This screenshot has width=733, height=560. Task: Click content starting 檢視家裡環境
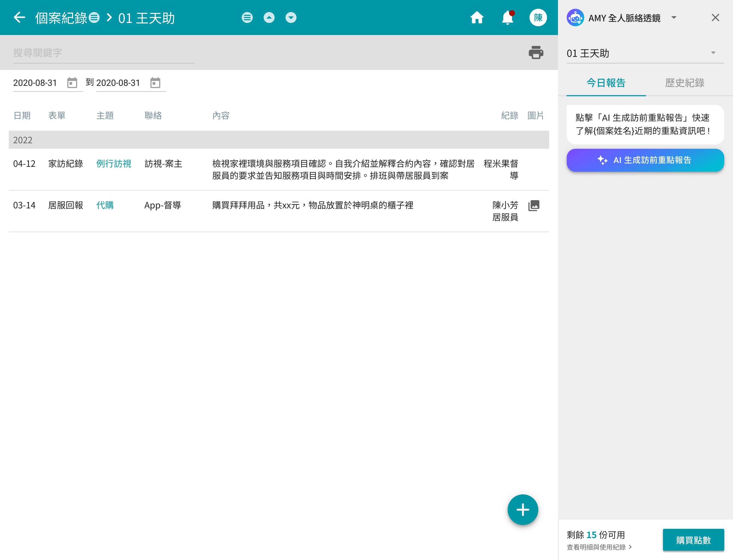343,169
